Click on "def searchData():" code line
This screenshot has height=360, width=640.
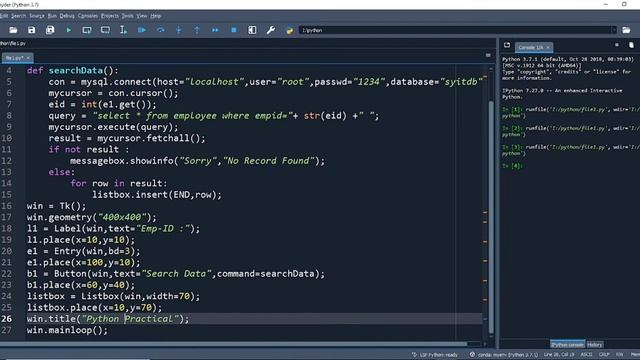(72, 71)
